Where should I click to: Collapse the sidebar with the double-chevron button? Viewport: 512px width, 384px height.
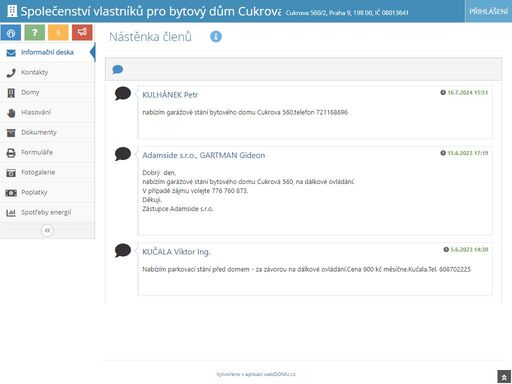(47, 230)
